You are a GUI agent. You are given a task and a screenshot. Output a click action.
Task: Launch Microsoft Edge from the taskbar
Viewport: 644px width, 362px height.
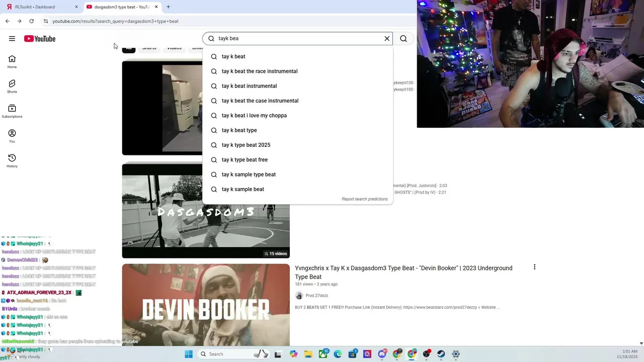338,354
